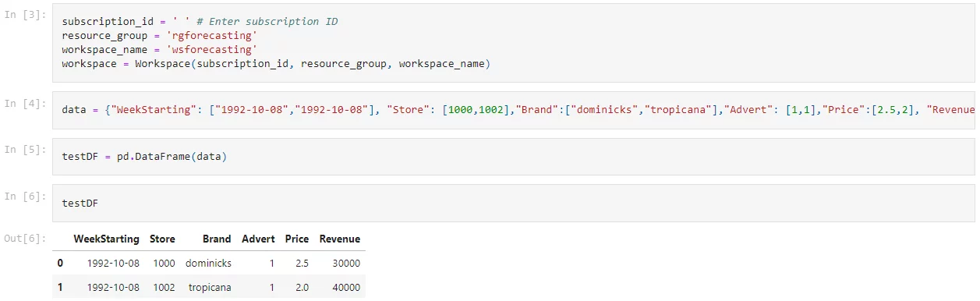Click the subscription_id code cell
Screen dimensions: 980x301
click(515, 43)
